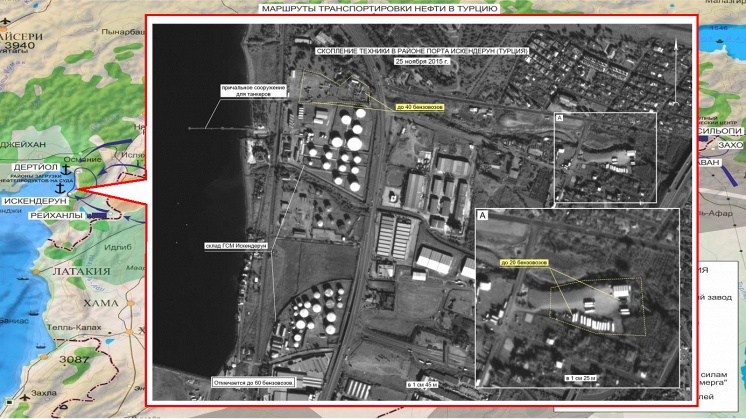
Task: Click the A marker in the enlarged inset
Action: point(482,215)
